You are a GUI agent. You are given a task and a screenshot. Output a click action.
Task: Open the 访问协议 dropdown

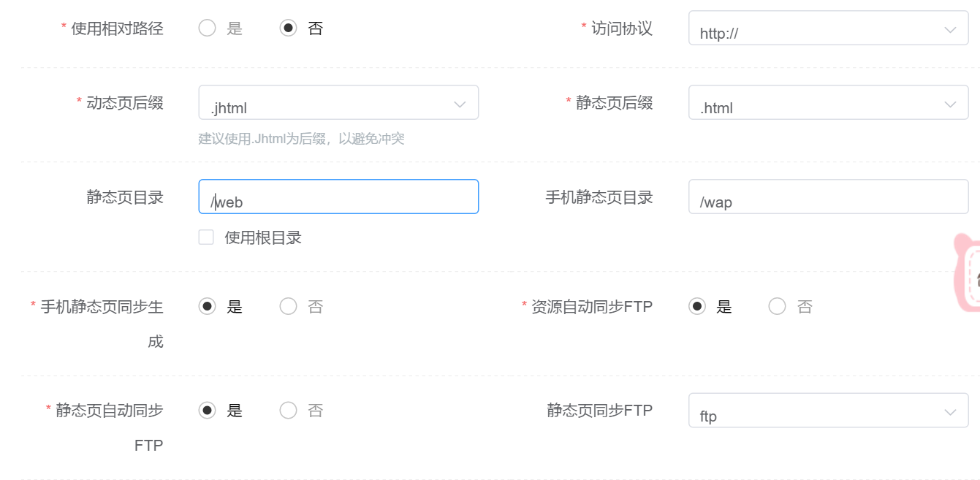pos(827,28)
